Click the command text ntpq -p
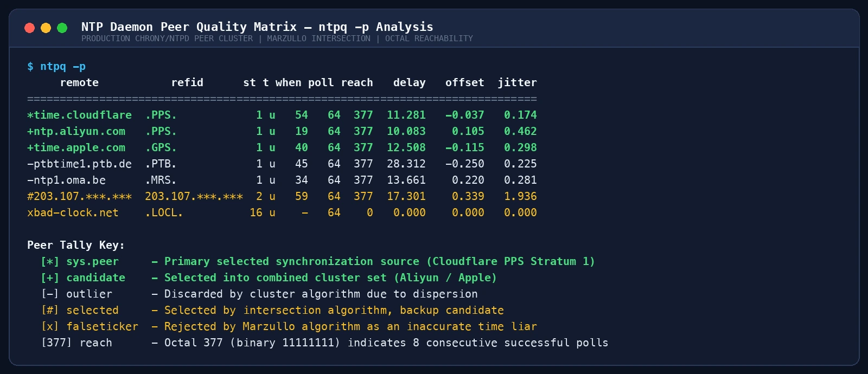 pos(63,67)
